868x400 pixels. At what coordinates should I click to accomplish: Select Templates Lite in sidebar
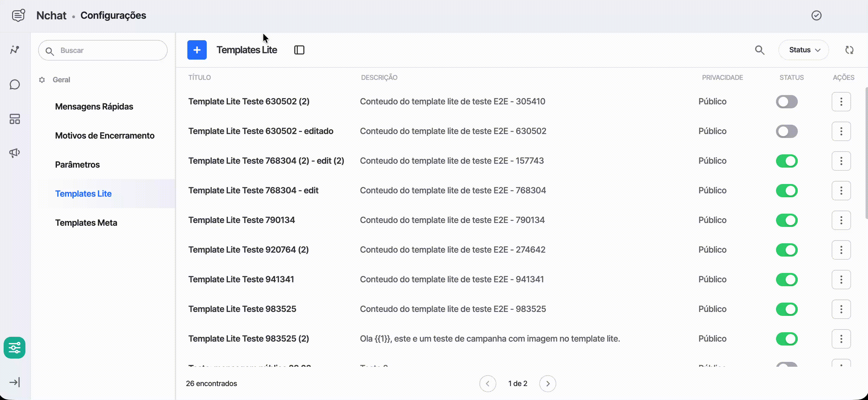pos(83,194)
